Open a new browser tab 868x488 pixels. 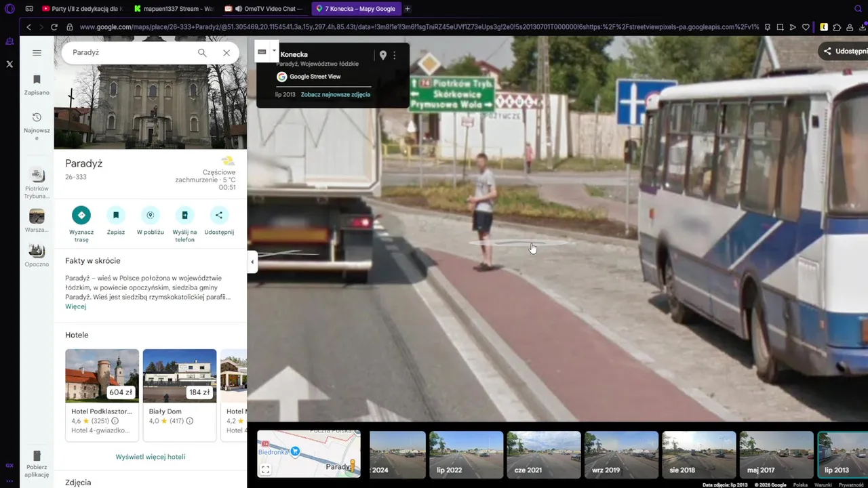point(408,9)
